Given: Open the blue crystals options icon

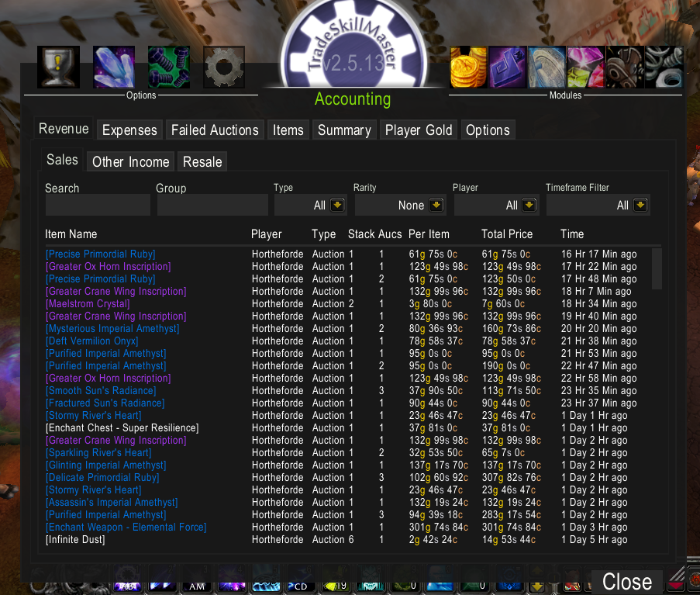Looking at the screenshot, I should [x=114, y=67].
